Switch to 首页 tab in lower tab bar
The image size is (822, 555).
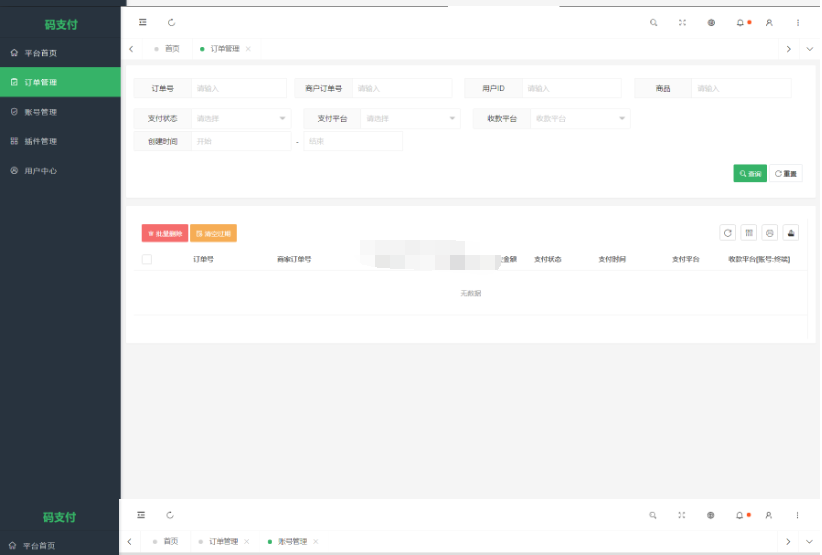166,541
